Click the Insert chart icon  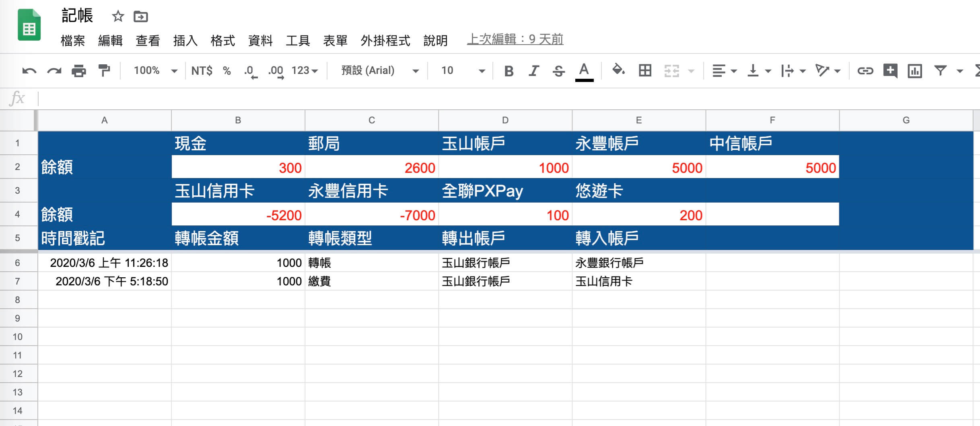coord(915,71)
